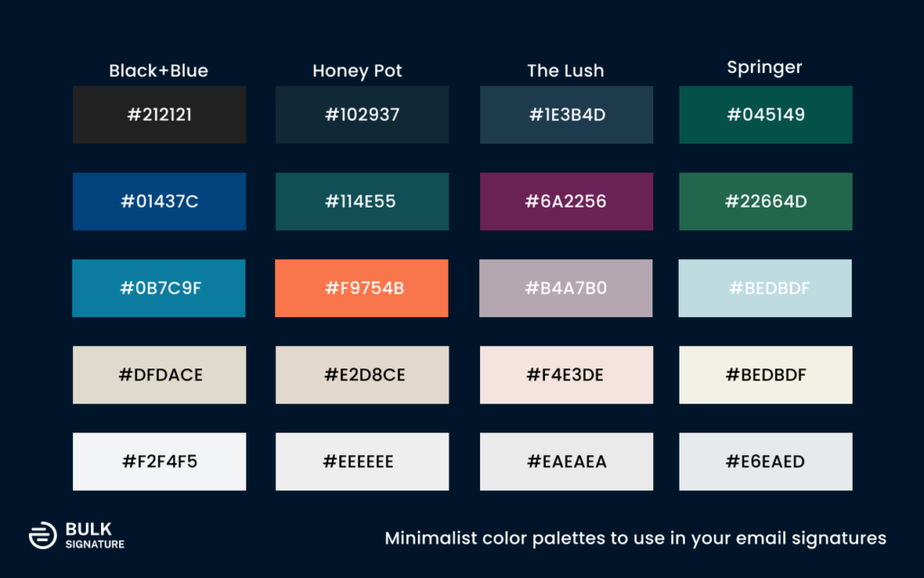The height and width of the screenshot is (578, 924).
Task: Choose the #01437C blue swatch
Action: (x=160, y=201)
